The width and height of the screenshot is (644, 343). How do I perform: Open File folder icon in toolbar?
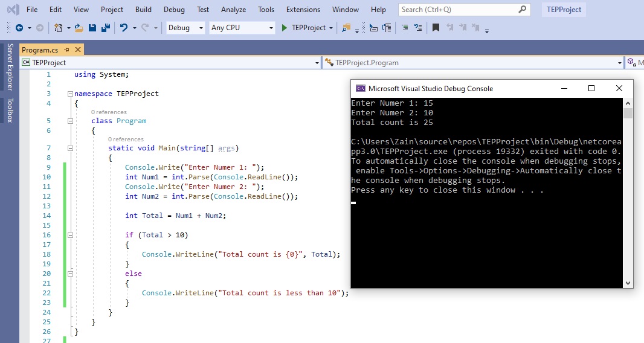point(80,28)
